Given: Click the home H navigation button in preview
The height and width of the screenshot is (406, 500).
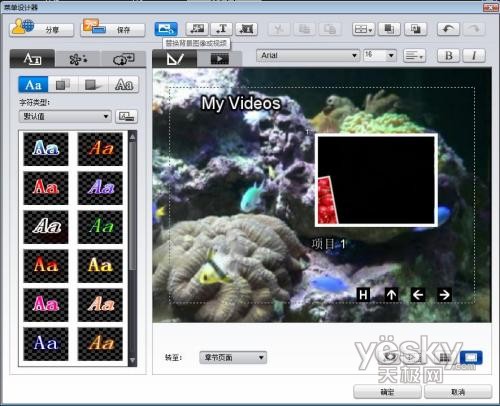Looking at the screenshot, I should 363,295.
